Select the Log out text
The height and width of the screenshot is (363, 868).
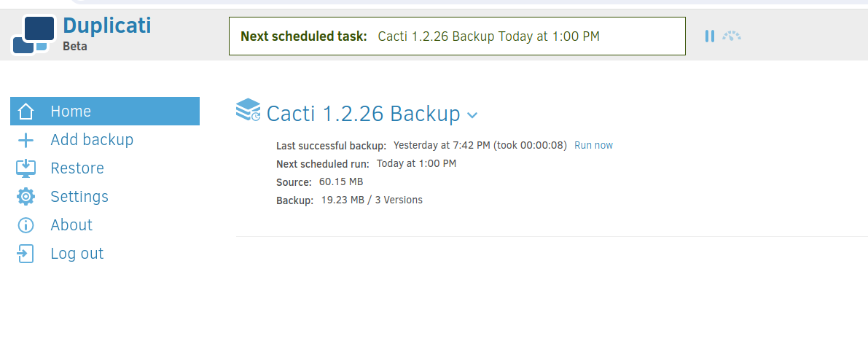click(x=77, y=254)
